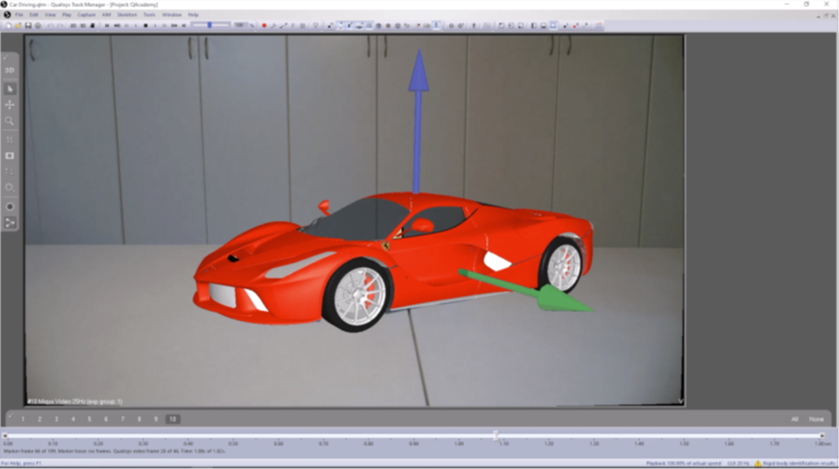The width and height of the screenshot is (839, 469).
Task: Show camera 7 view
Action: [123, 419]
